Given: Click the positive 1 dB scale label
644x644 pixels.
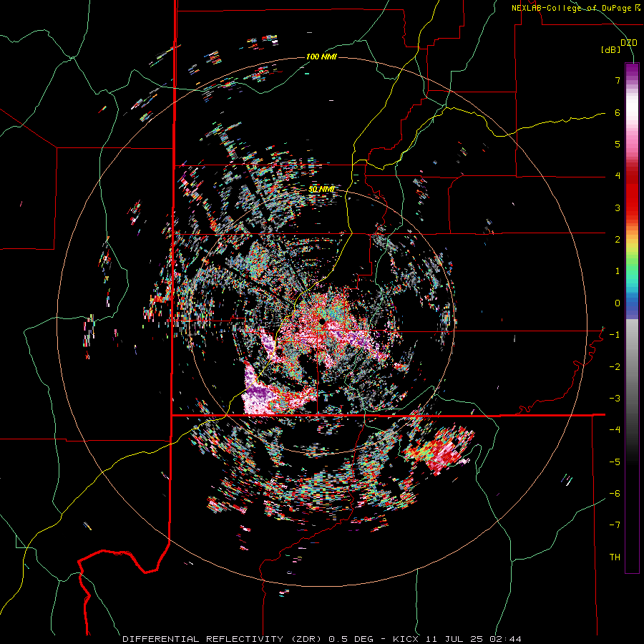Looking at the screenshot, I should (618, 271).
